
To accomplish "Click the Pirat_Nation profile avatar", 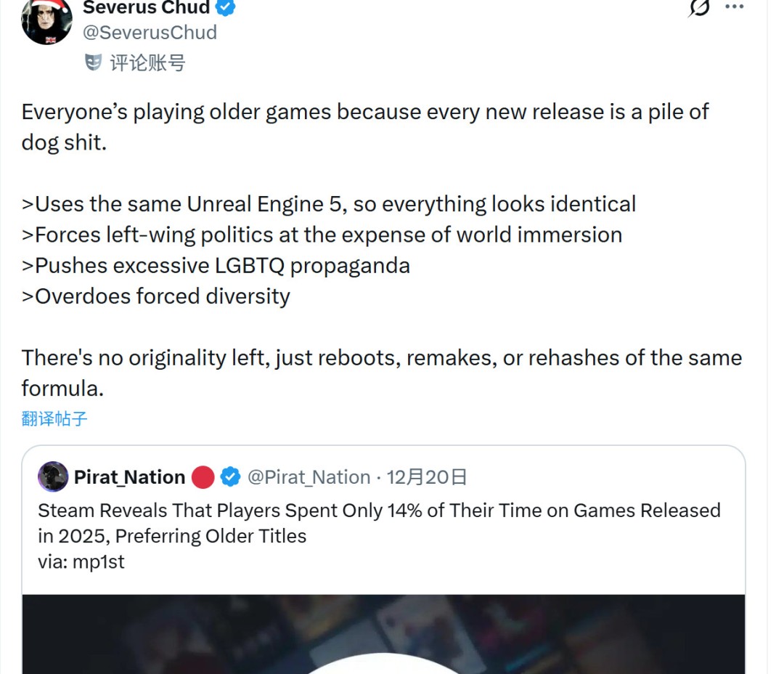I will [53, 476].
